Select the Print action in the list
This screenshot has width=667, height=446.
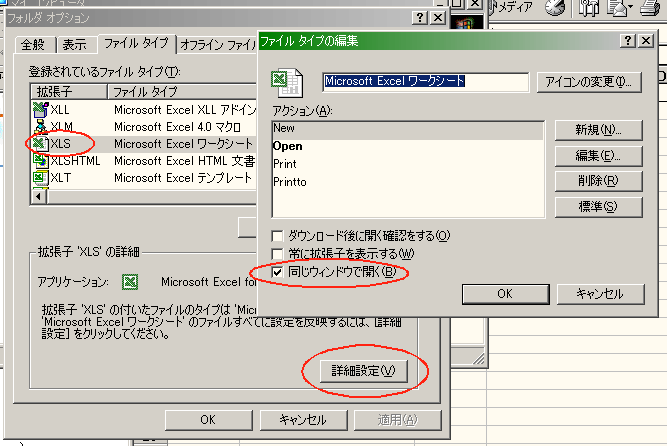tap(408, 164)
